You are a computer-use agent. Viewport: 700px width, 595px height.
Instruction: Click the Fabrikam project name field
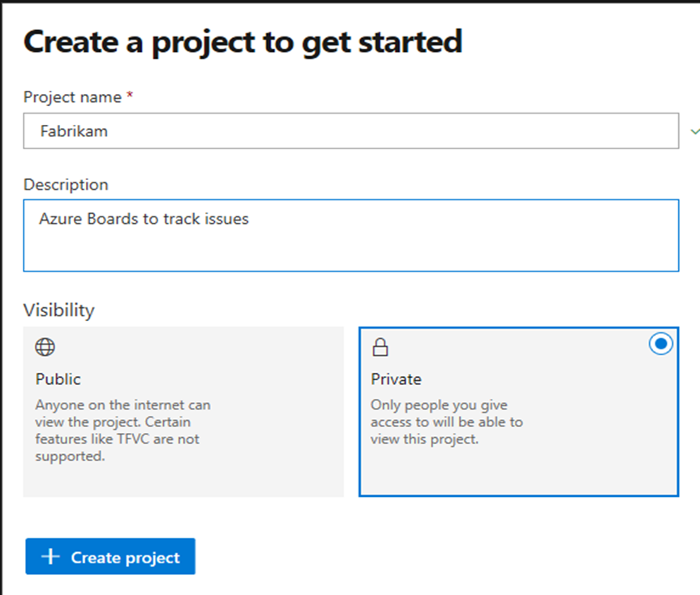[x=350, y=131]
